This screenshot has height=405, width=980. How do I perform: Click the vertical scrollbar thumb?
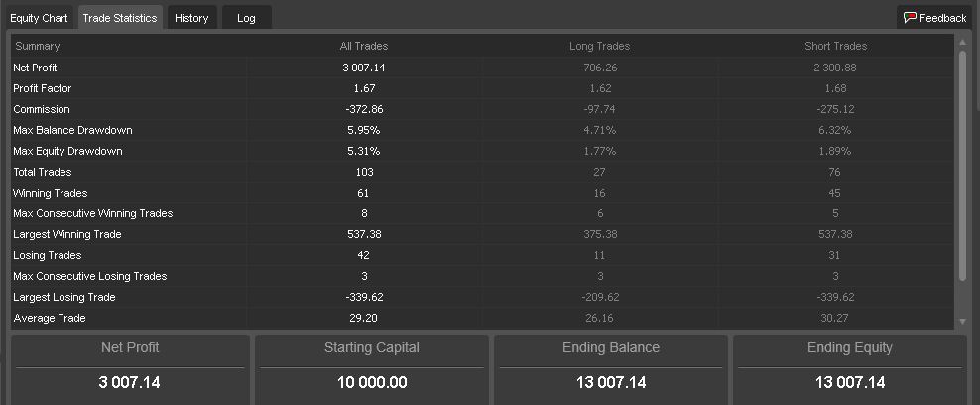click(x=962, y=166)
